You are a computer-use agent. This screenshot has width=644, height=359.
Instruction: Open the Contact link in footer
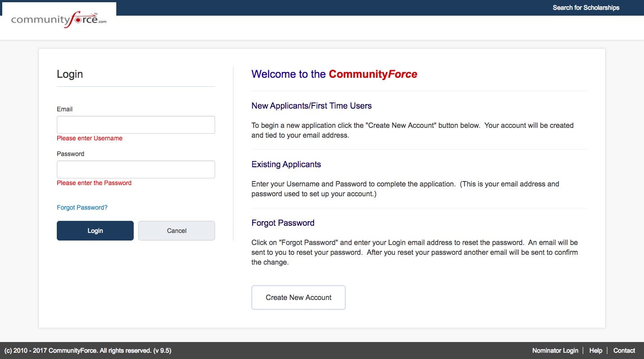(x=624, y=351)
